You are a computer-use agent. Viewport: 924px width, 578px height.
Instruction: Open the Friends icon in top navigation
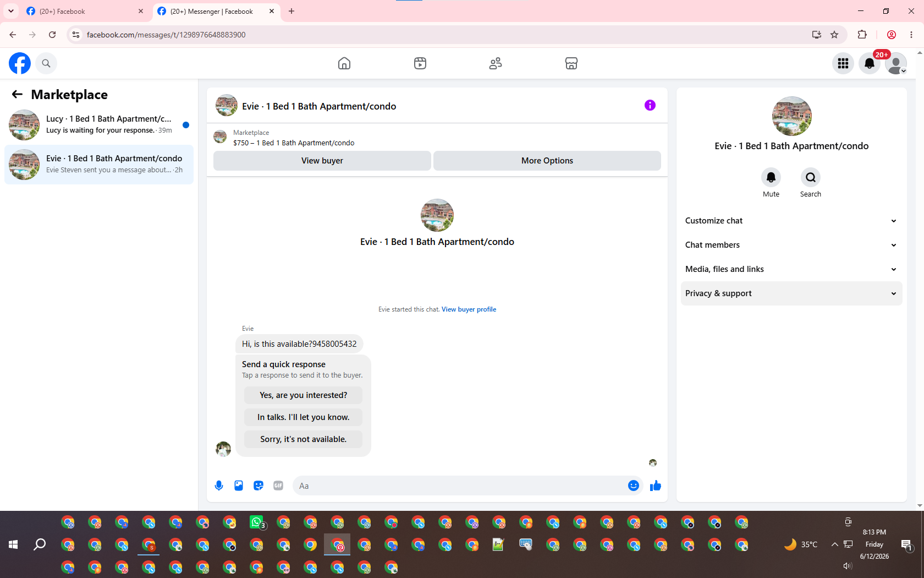click(x=496, y=63)
